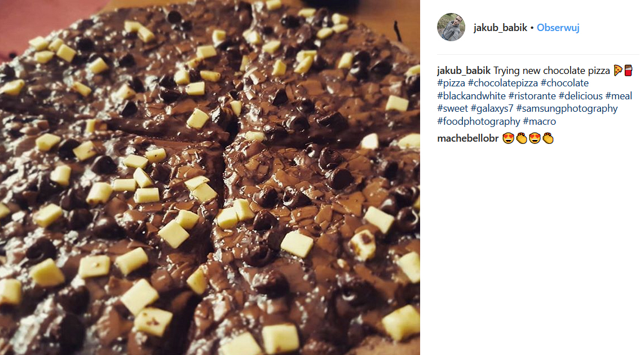
Task: Open the #sweet hashtag
Action: pos(452,108)
